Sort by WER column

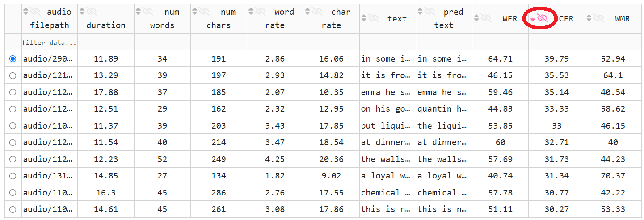click(476, 18)
